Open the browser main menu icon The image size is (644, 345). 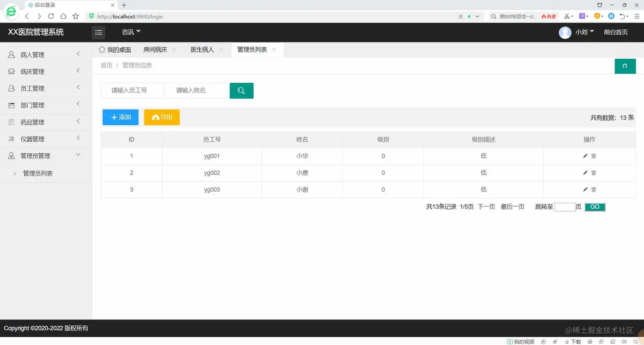(636, 16)
